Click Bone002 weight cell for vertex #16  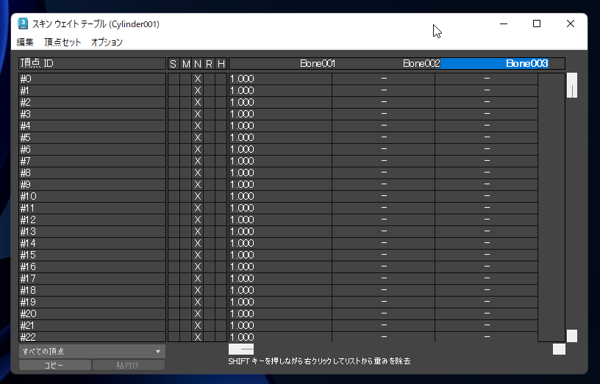coord(383,267)
